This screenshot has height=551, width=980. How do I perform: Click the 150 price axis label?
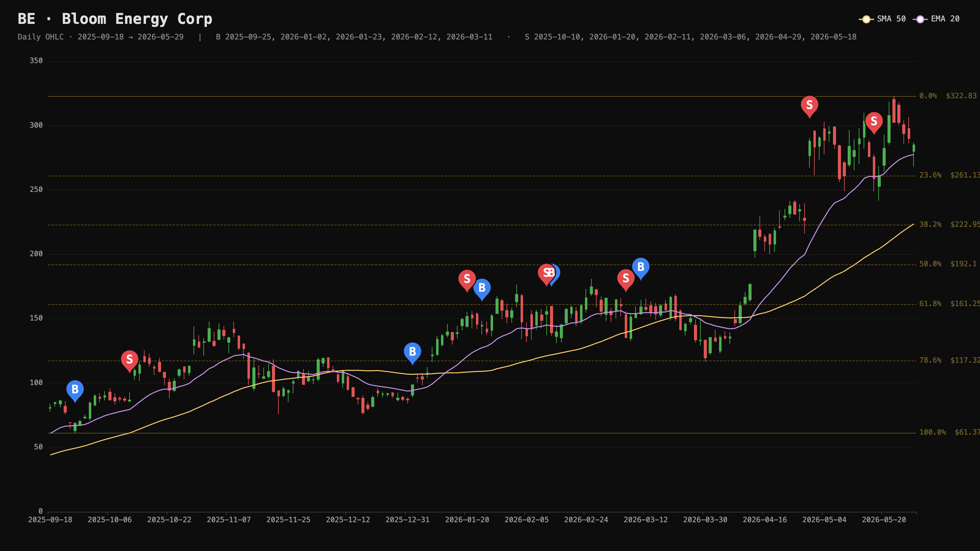point(36,318)
